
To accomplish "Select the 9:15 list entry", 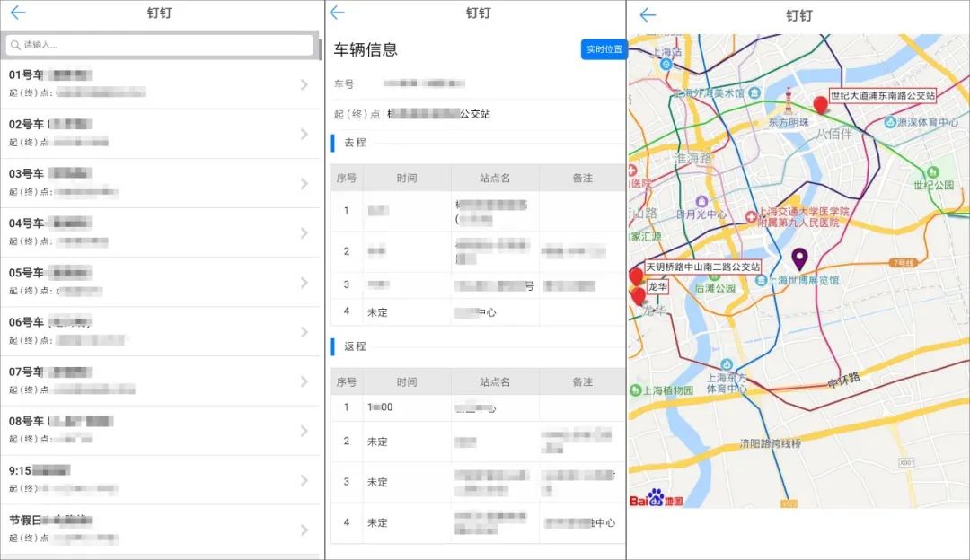I will (160, 479).
